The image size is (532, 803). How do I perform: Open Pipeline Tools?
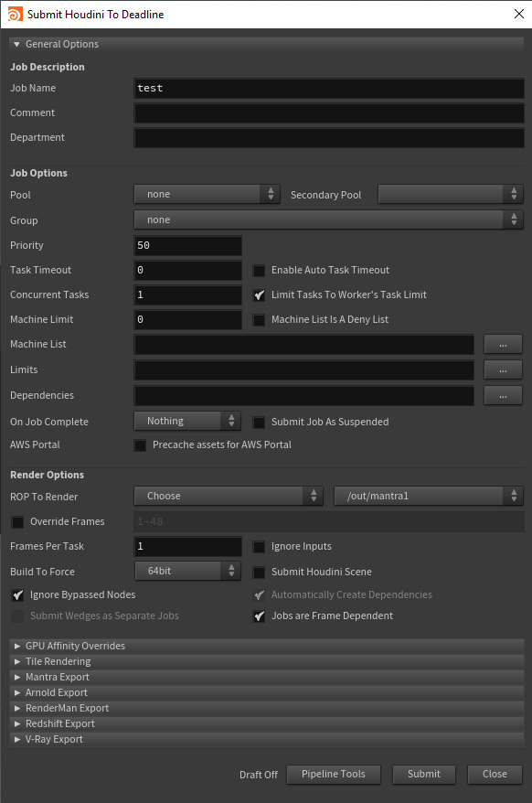334,775
